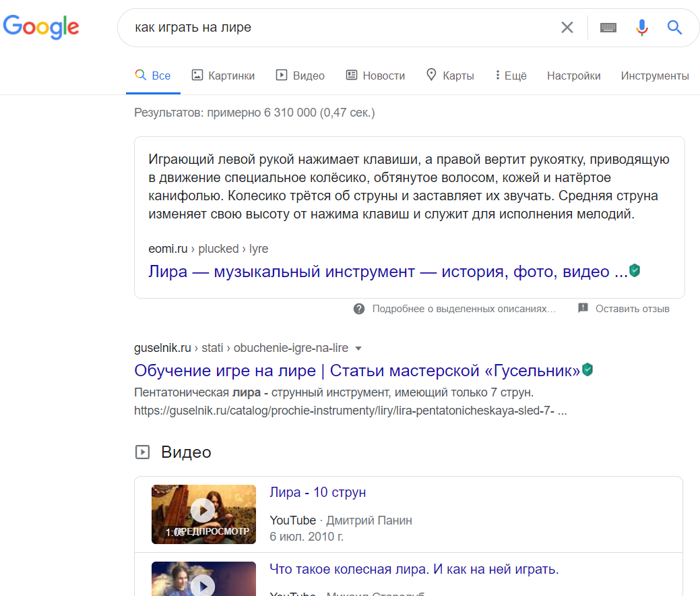Open Настройки options
Viewport: 700px width, 596px height.
[573, 76]
